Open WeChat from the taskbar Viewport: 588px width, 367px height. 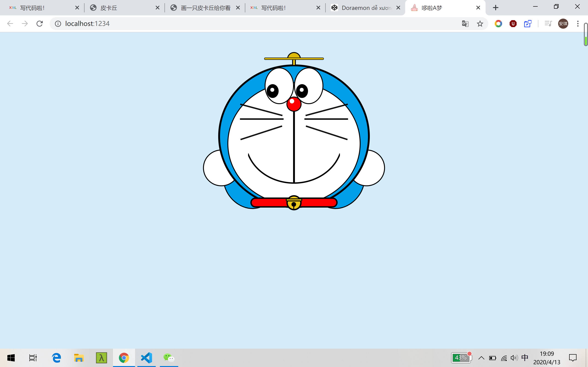(169, 358)
